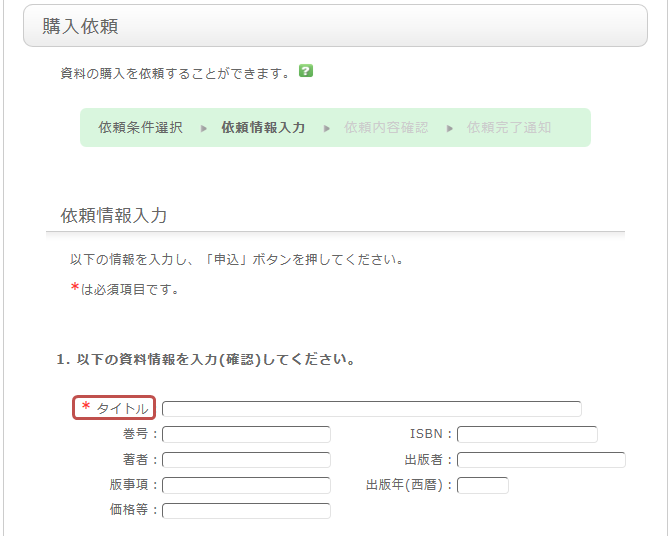The image size is (670, 536).
Task: Click the arrow before 依頼完了通知 step
Action: [x=449, y=128]
